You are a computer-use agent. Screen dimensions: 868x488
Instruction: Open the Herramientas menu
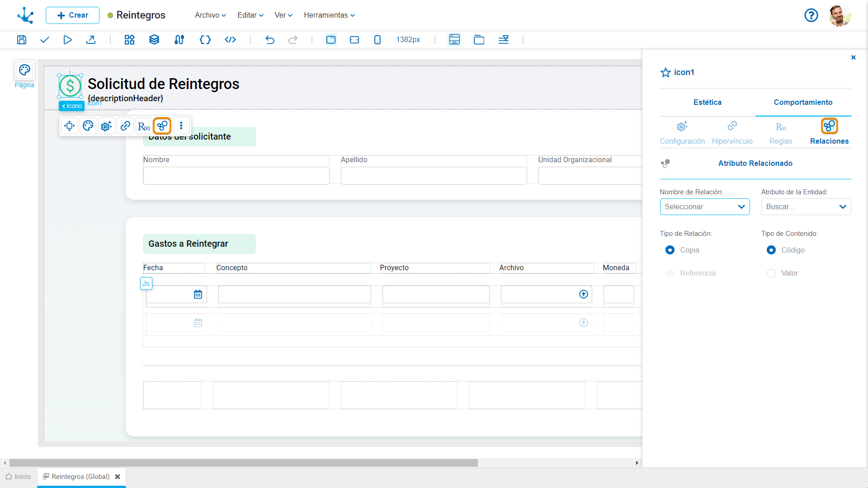(329, 15)
